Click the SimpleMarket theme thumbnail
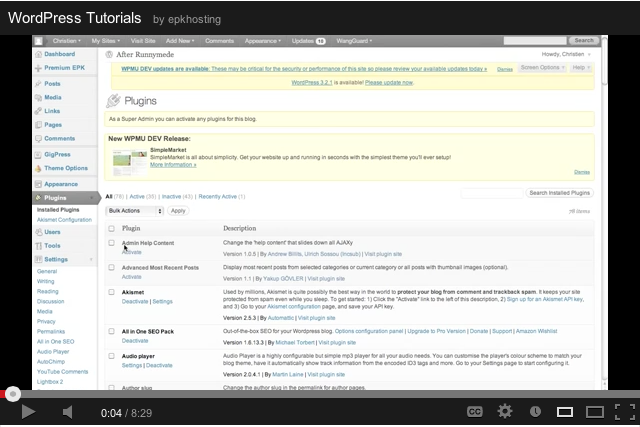The height and width of the screenshot is (427, 640). point(130,162)
